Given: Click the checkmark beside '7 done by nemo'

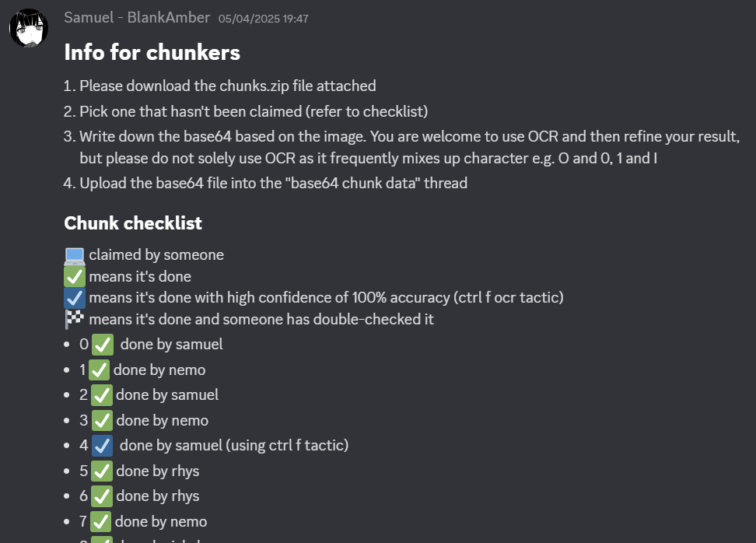Looking at the screenshot, I should pyautogui.click(x=100, y=521).
